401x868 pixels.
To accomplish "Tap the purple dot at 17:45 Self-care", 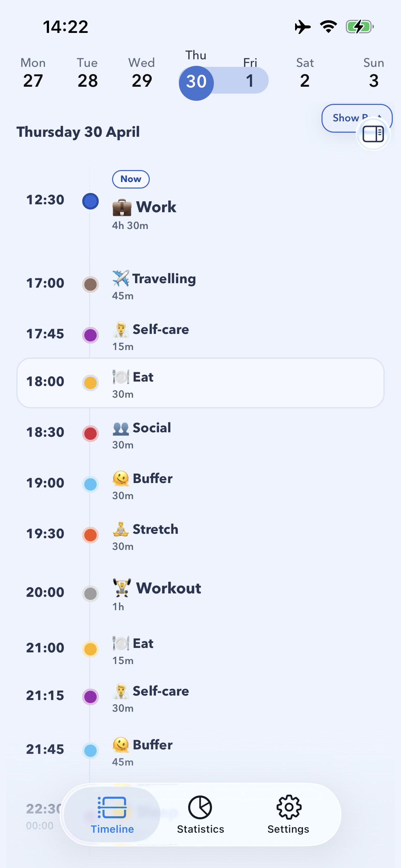I will (90, 335).
